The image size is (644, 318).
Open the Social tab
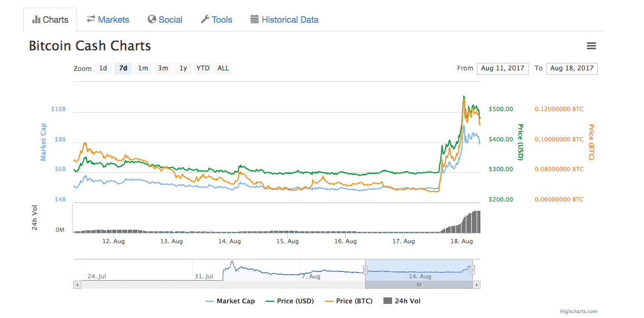coord(165,20)
